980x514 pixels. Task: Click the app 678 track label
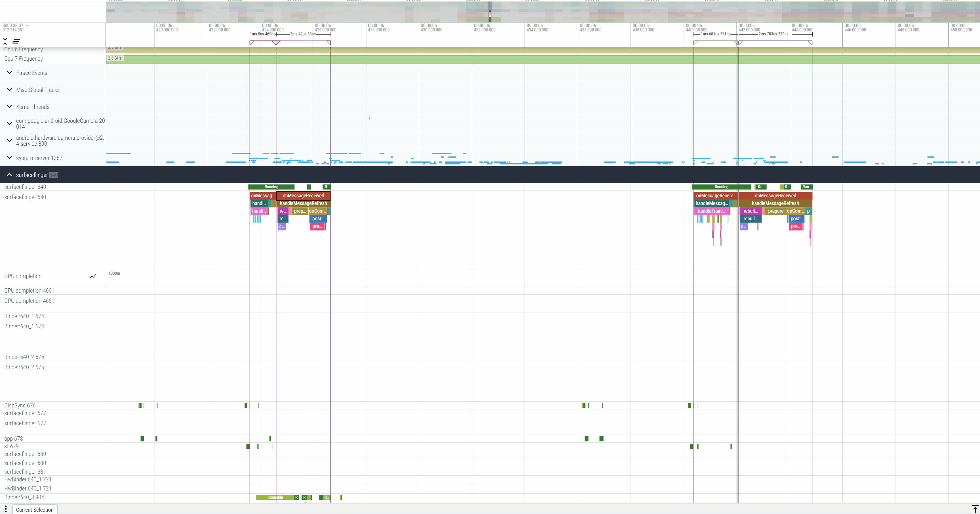13,438
